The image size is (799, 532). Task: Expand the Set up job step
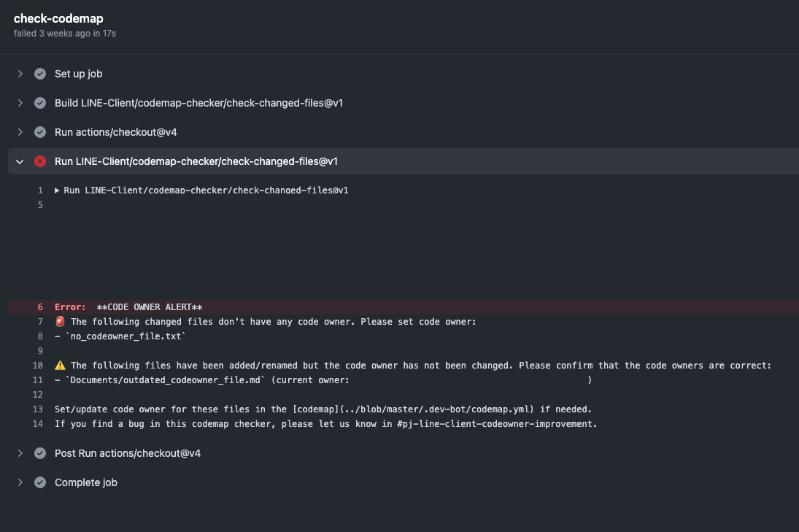(20, 74)
